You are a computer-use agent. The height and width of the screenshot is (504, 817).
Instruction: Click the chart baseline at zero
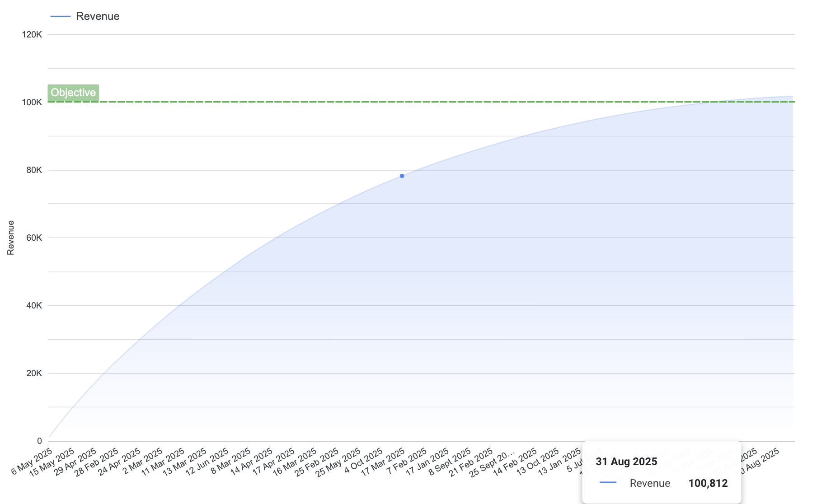(271, 440)
